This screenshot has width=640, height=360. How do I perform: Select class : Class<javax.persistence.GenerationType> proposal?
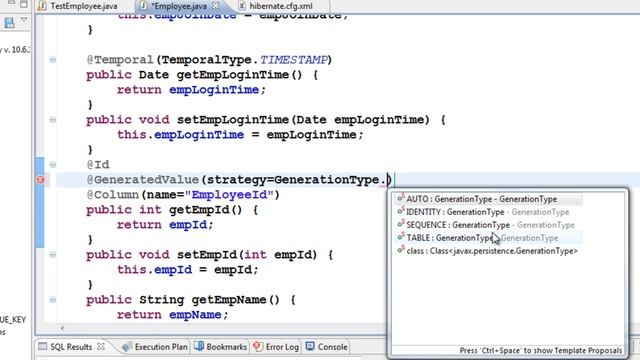tap(488, 251)
